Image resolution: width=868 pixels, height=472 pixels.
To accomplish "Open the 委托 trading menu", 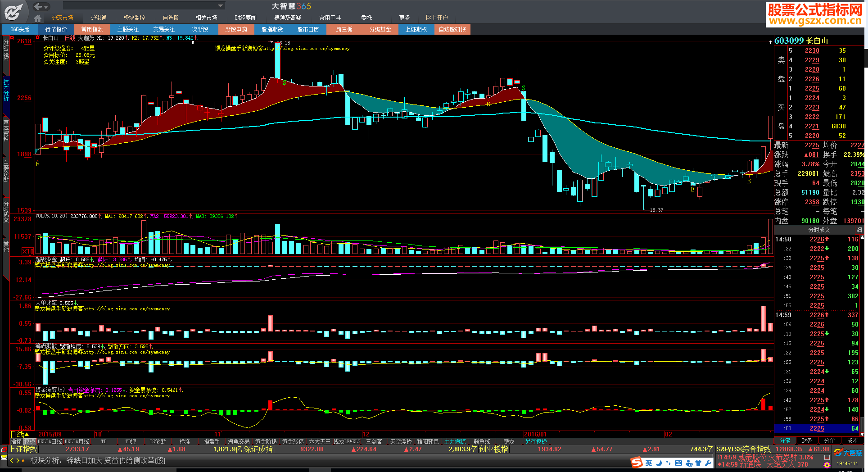I will (x=366, y=18).
